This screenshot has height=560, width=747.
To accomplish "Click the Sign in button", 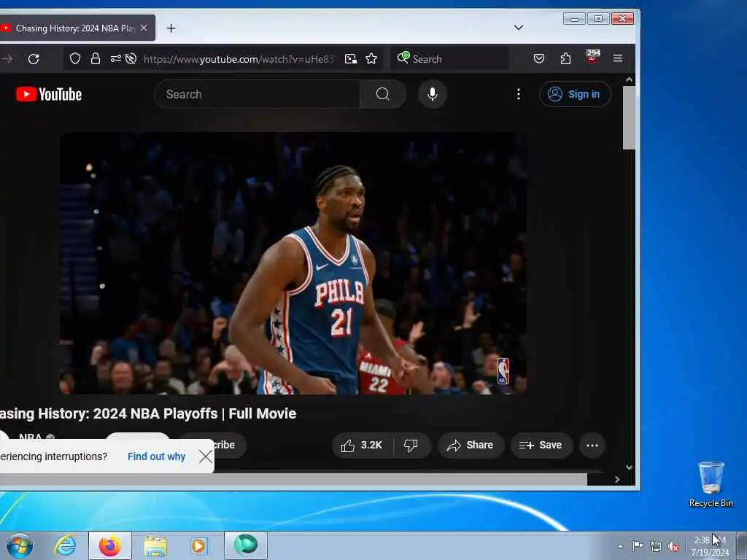I will tap(575, 94).
